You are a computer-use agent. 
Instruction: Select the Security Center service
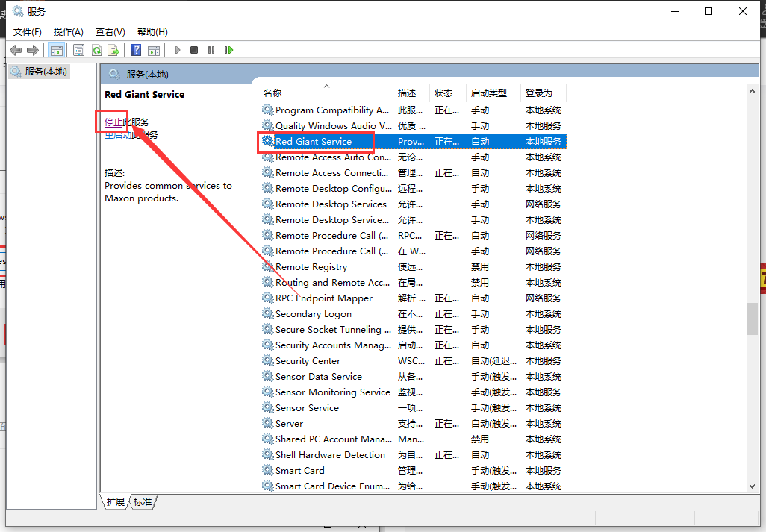[x=413, y=360]
